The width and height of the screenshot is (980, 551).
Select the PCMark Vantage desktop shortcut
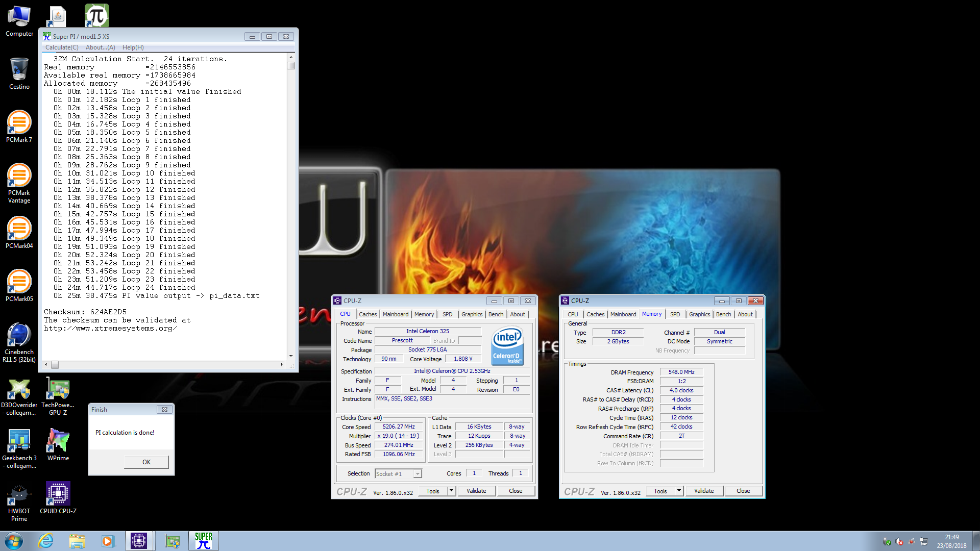point(19,183)
